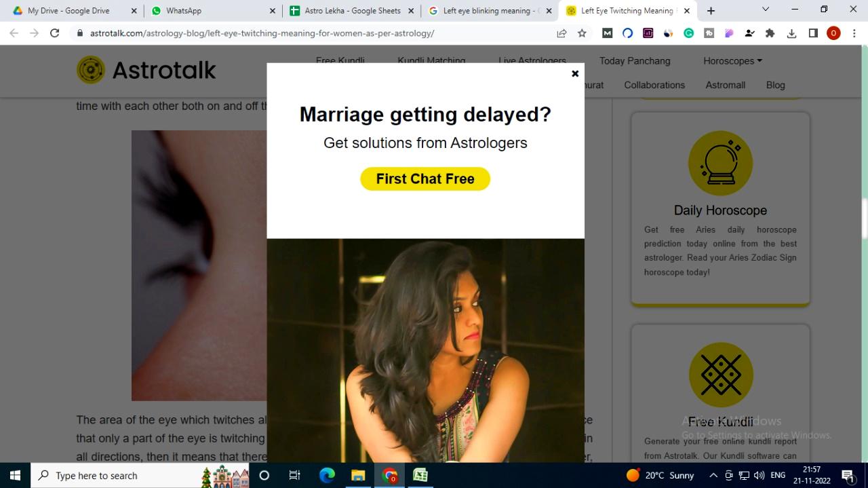Switch ENG input language indicator

pyautogui.click(x=778, y=475)
